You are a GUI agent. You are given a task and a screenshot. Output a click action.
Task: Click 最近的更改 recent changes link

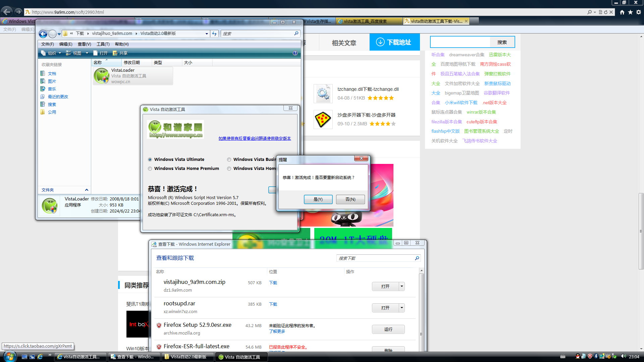[58, 97]
